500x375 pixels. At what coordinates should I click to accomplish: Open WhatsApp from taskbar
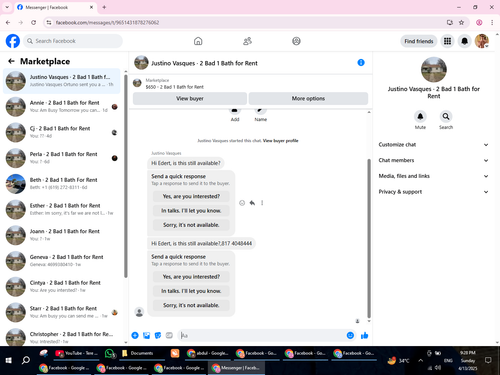point(110,353)
